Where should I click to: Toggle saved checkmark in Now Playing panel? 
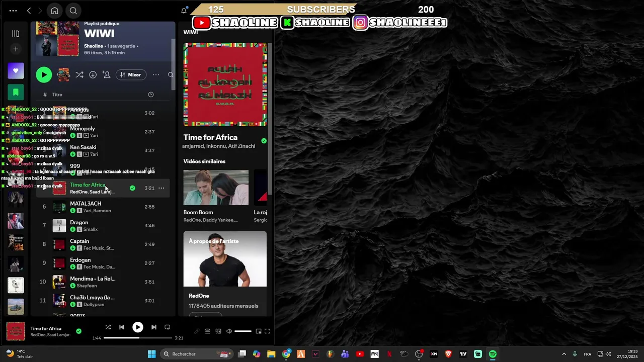click(x=264, y=141)
